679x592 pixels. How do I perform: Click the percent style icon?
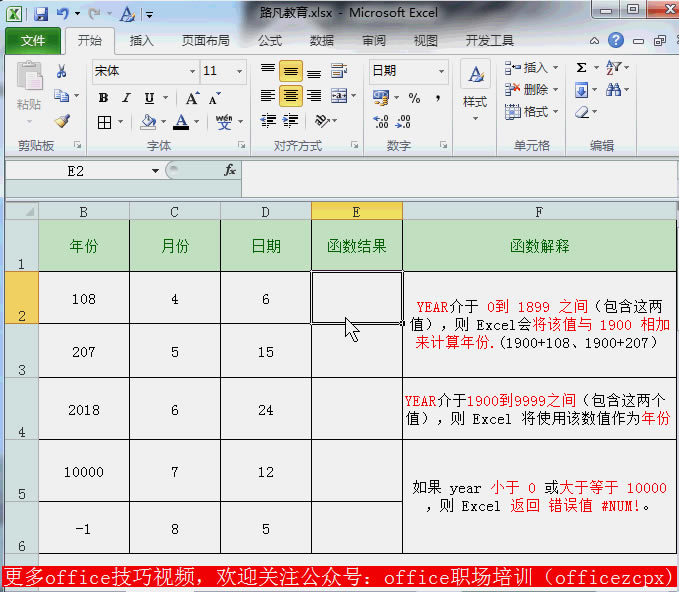414,98
